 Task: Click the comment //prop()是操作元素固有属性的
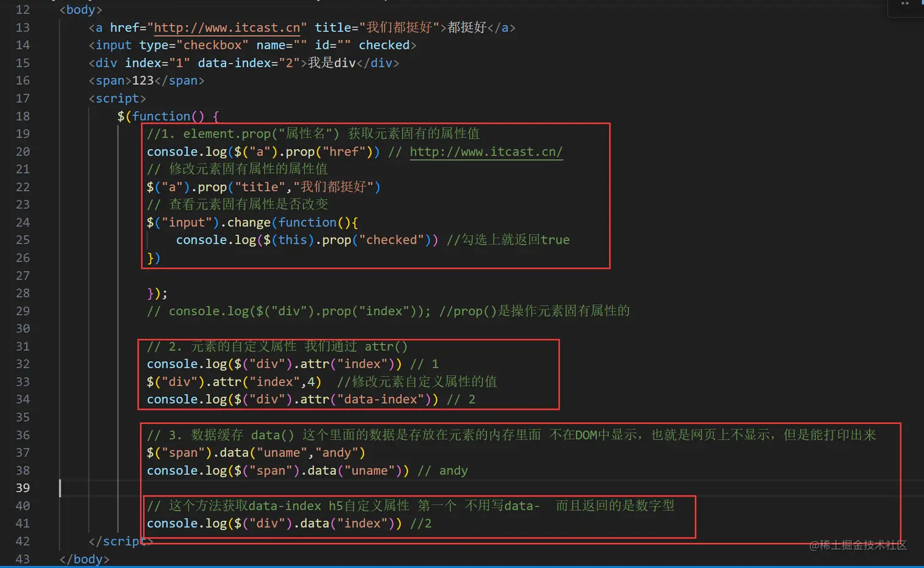(535, 311)
